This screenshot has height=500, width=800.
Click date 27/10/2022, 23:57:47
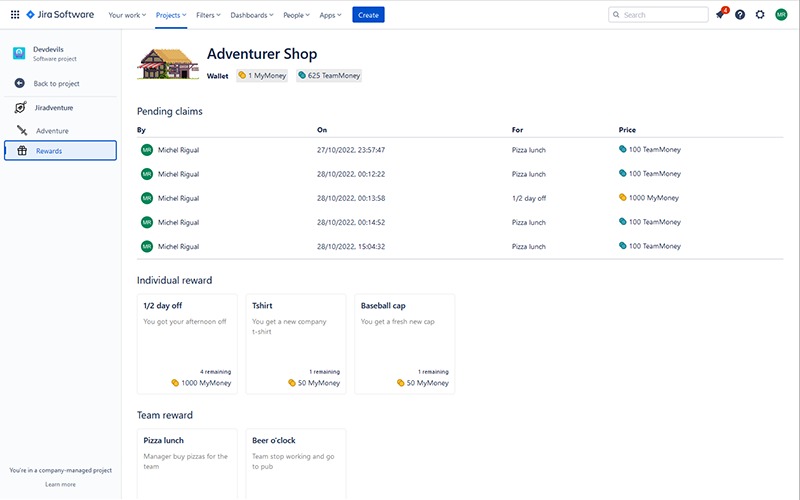pos(351,150)
